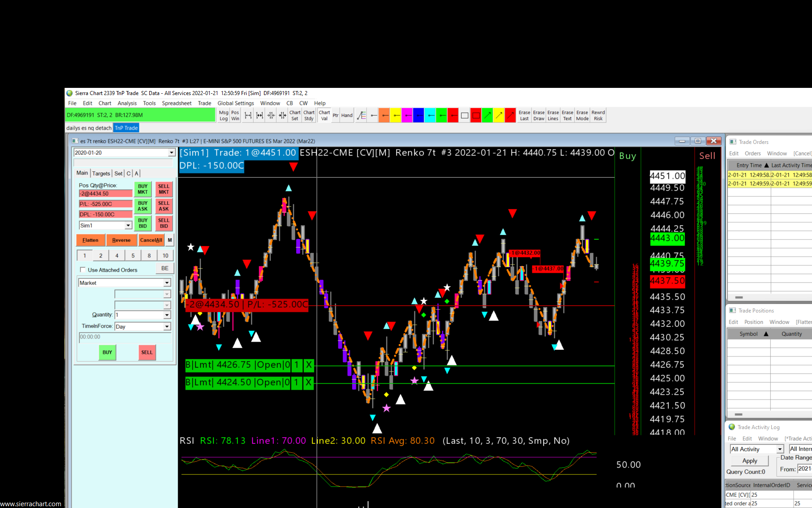The height and width of the screenshot is (508, 812).
Task: Select the Hand tool
Action: click(x=347, y=115)
